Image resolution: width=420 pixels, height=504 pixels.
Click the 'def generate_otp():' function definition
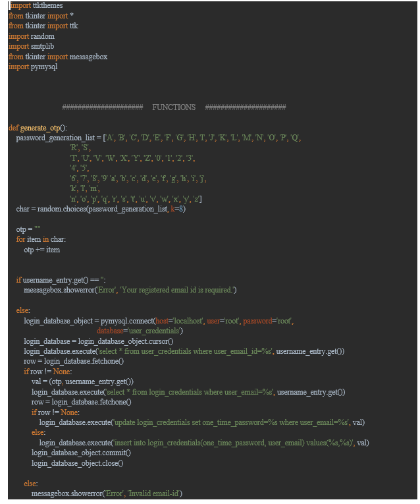pyautogui.click(x=38, y=128)
